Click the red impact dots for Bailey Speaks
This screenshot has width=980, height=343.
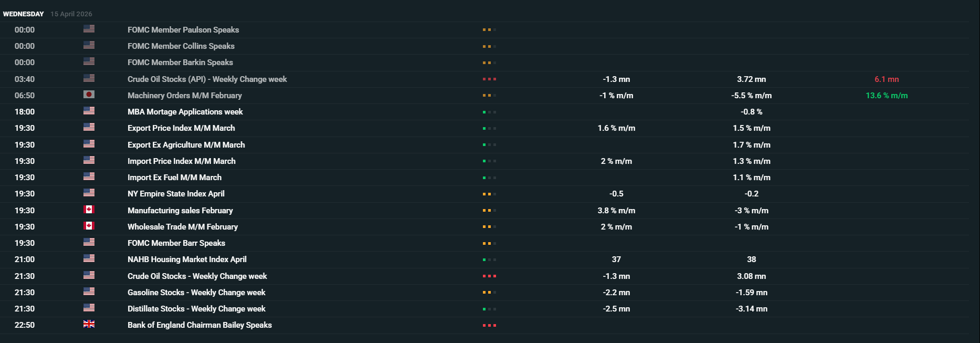pos(489,326)
